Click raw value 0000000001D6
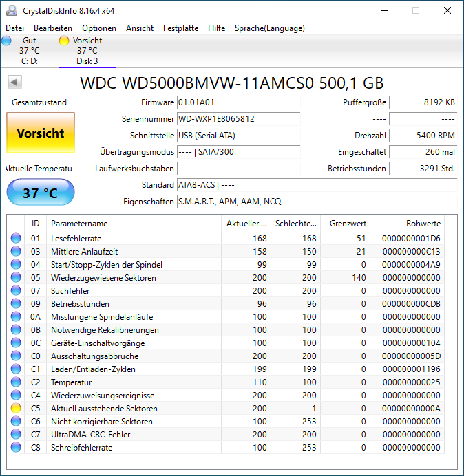464x476 pixels. 411,239
